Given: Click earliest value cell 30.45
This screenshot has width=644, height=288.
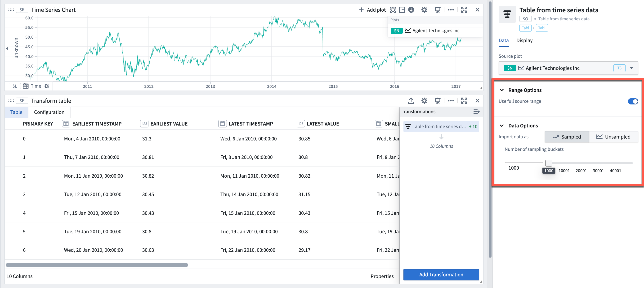Looking at the screenshot, I should point(148,194).
